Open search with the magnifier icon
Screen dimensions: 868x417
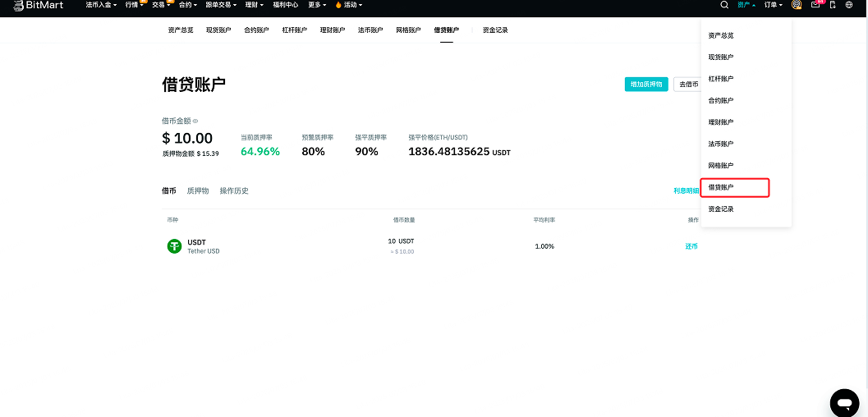(724, 5)
